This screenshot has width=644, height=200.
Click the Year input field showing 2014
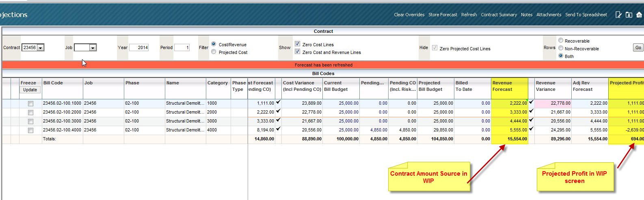click(x=139, y=47)
